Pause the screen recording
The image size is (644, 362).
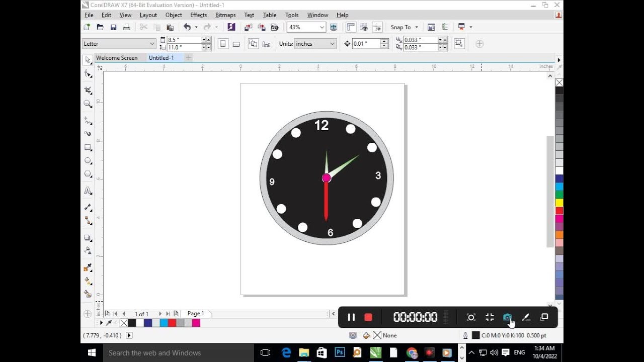coord(351,317)
